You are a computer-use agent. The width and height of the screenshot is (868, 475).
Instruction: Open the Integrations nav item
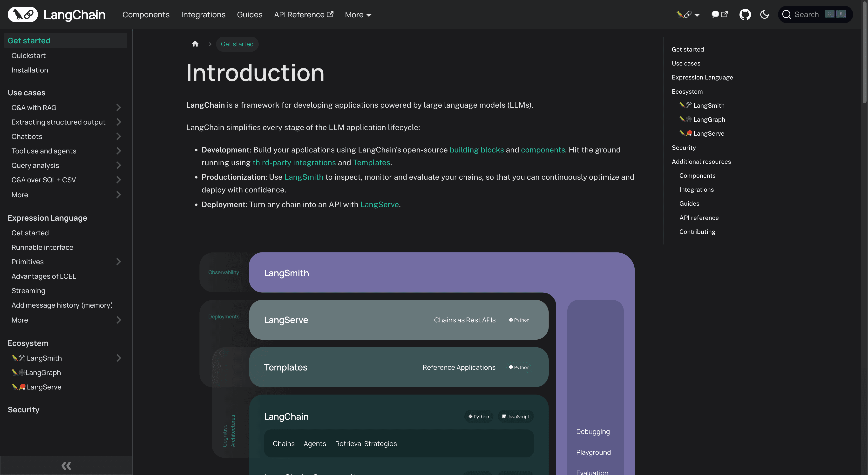(x=203, y=14)
